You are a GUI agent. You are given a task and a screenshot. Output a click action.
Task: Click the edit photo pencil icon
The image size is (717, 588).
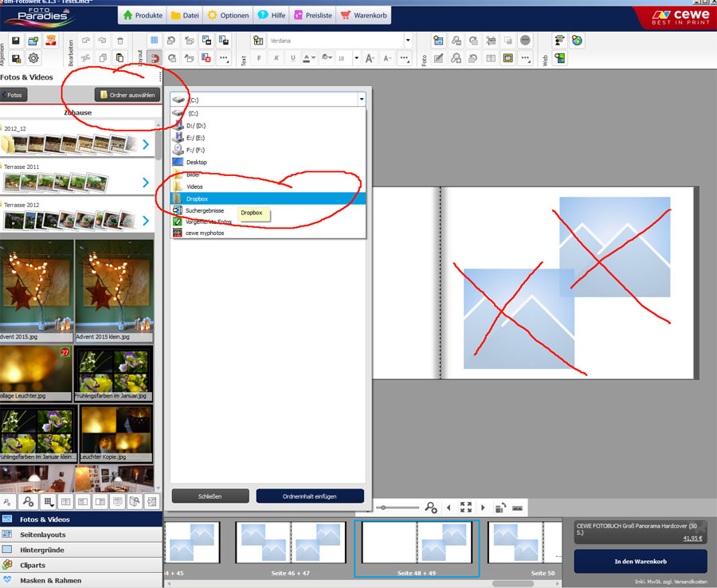[x=438, y=58]
